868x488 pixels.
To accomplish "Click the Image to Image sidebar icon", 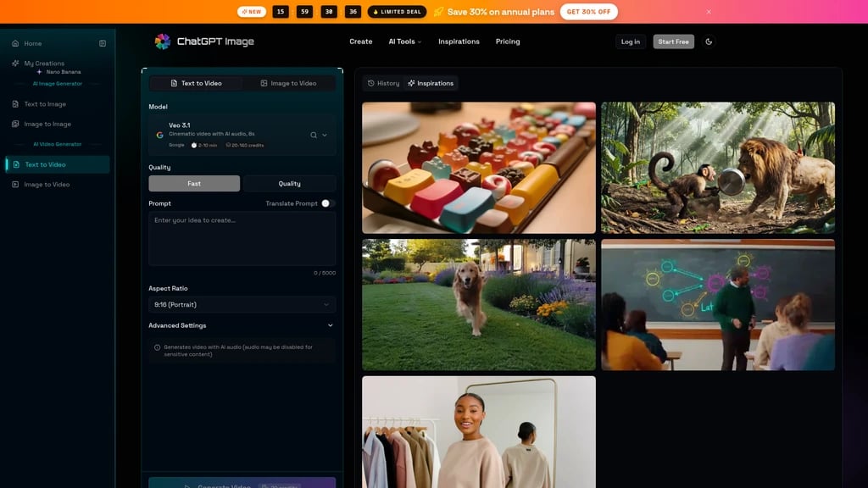I will point(15,124).
